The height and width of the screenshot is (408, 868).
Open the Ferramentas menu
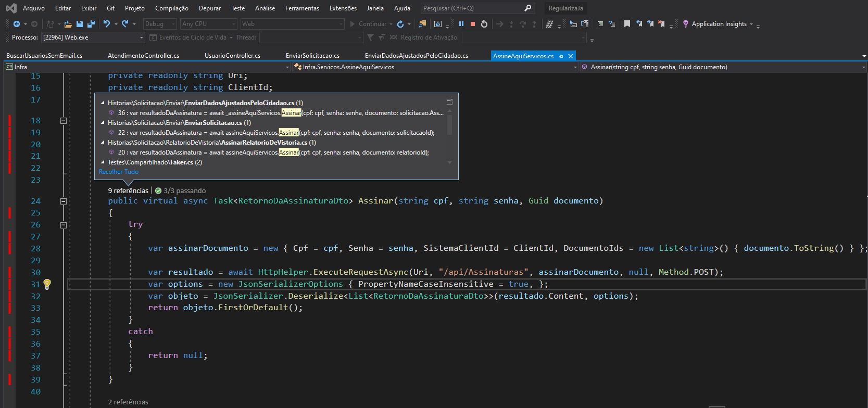click(302, 8)
